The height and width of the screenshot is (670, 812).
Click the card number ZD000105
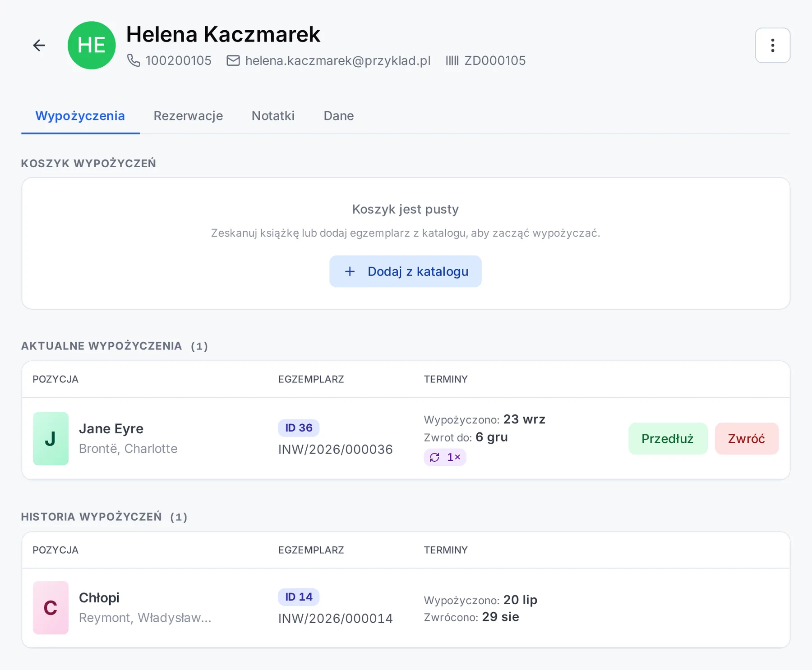tap(495, 60)
